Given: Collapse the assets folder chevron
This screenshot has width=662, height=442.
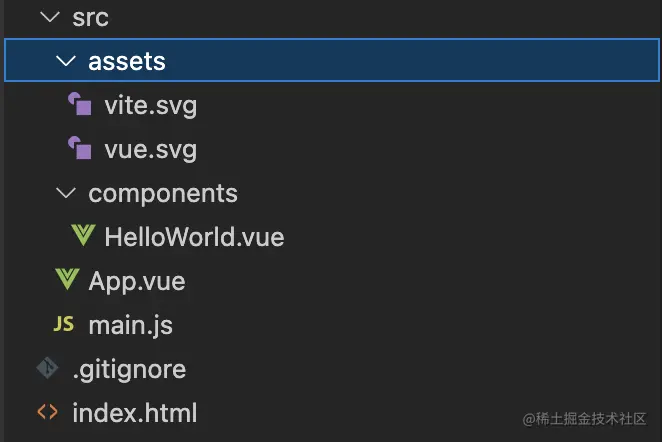Looking at the screenshot, I should [x=66, y=62].
